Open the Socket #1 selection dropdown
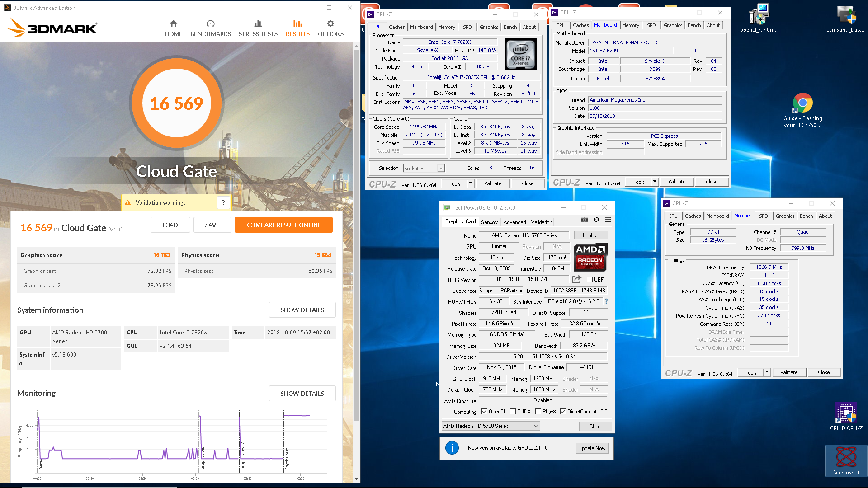The height and width of the screenshot is (488, 868). [424, 169]
